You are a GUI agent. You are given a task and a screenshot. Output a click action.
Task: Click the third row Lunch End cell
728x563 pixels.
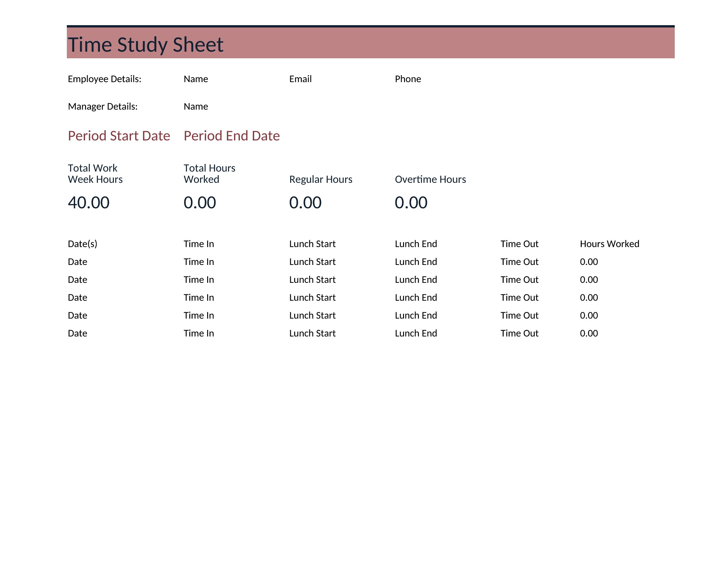click(x=416, y=297)
